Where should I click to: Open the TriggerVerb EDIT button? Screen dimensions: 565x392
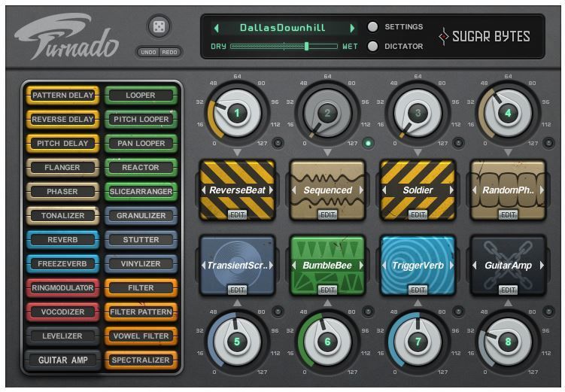pos(418,290)
